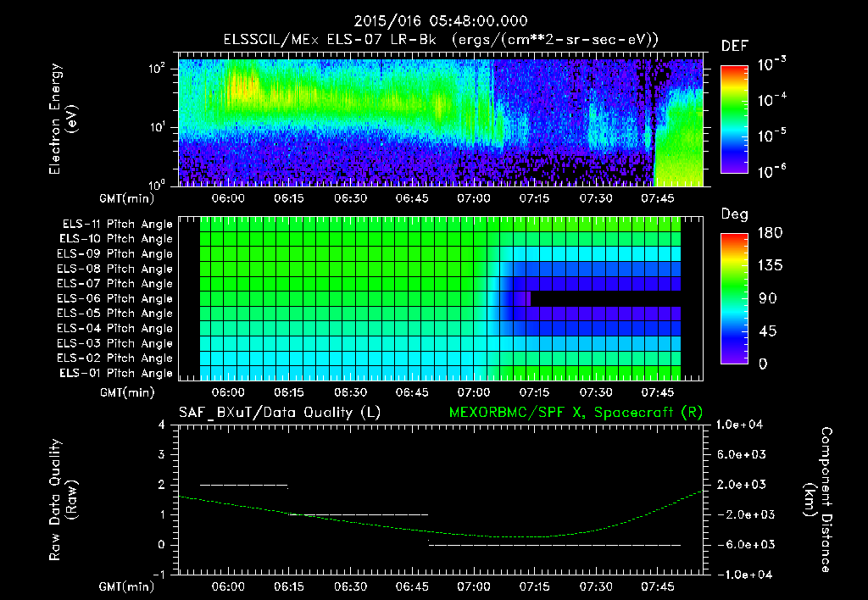This screenshot has width=868, height=600.
Task: Click the 135 value on the Deg color scale
Action: (770, 266)
